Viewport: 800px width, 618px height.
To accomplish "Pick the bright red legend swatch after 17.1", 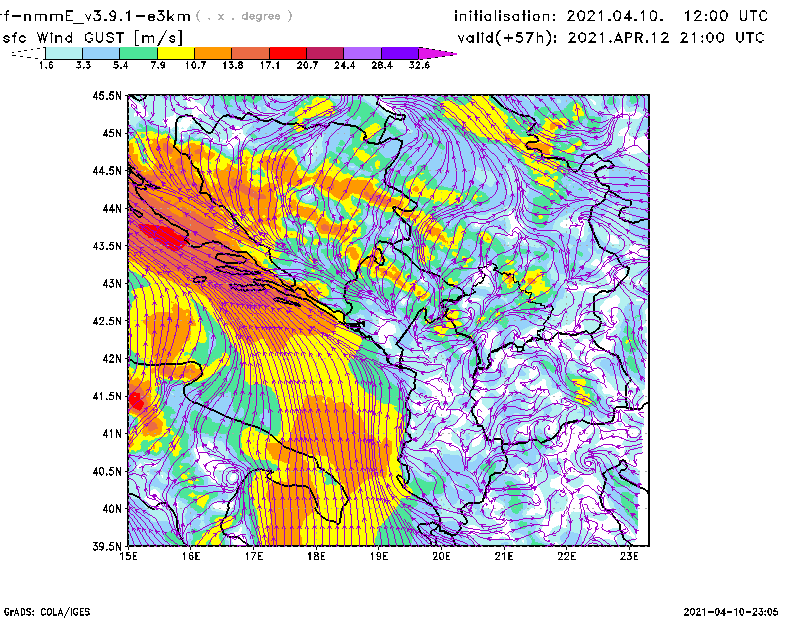I will 288,53.
